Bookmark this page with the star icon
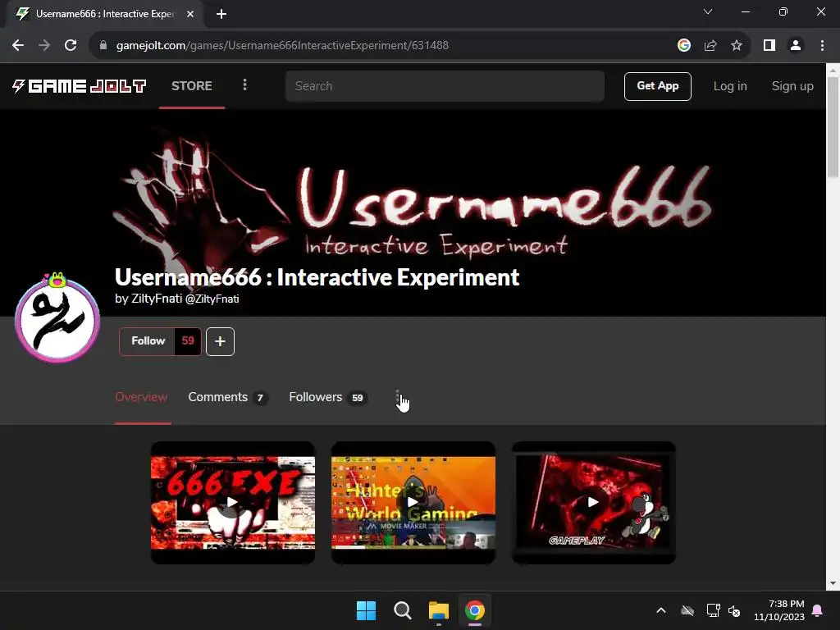This screenshot has width=840, height=630. coord(737,46)
